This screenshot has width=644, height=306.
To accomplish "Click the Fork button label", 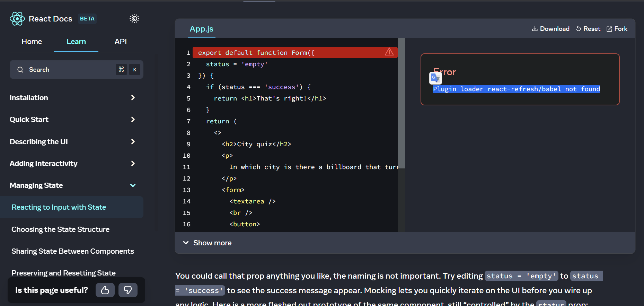I will [621, 29].
